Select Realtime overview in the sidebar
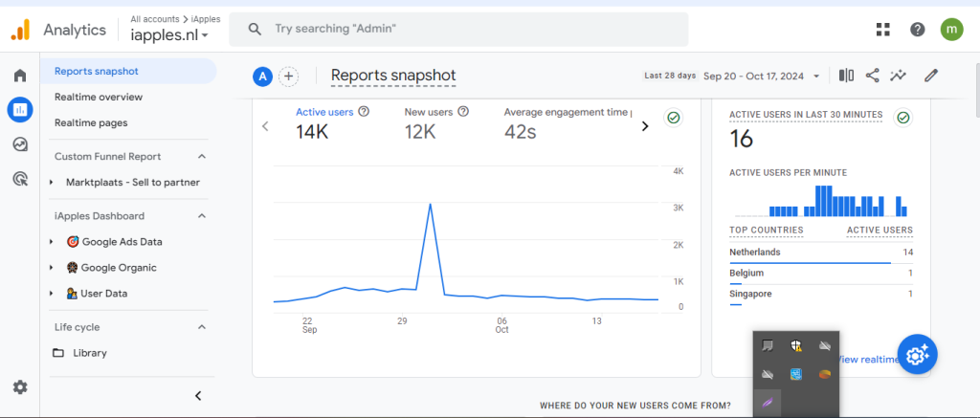The image size is (980, 418). tap(99, 97)
